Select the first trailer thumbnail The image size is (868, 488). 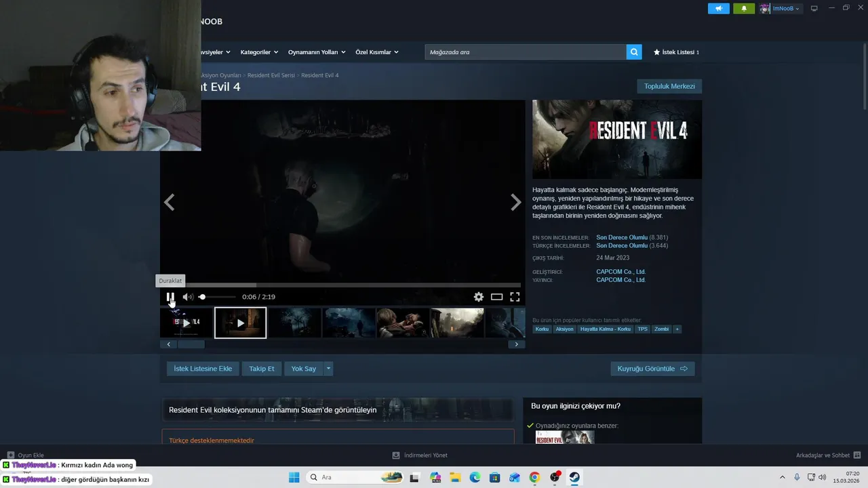(x=186, y=323)
